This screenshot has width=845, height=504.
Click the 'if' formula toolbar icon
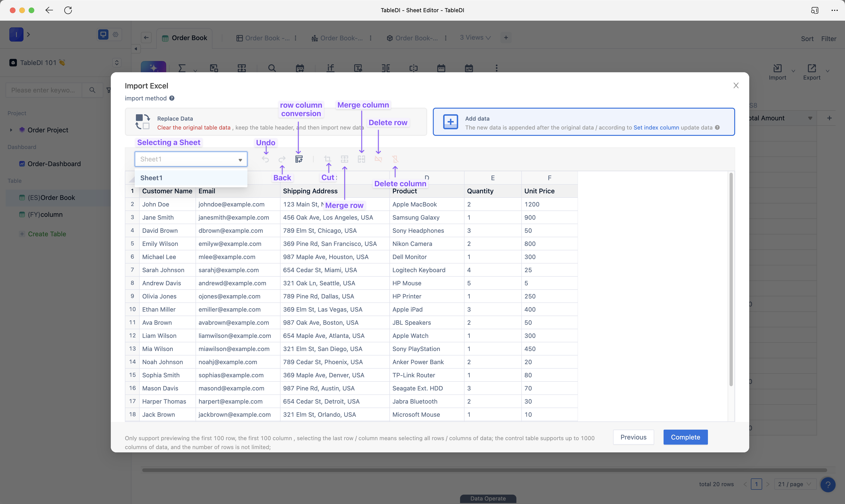(x=330, y=68)
